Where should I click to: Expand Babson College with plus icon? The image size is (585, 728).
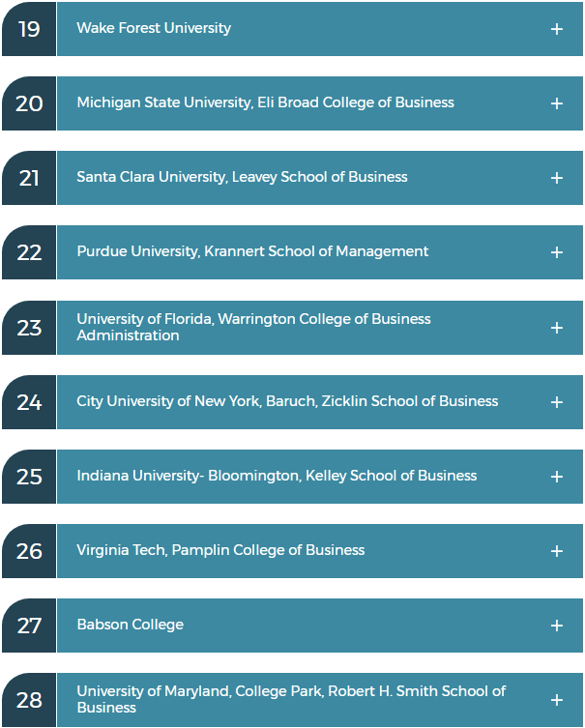556,626
